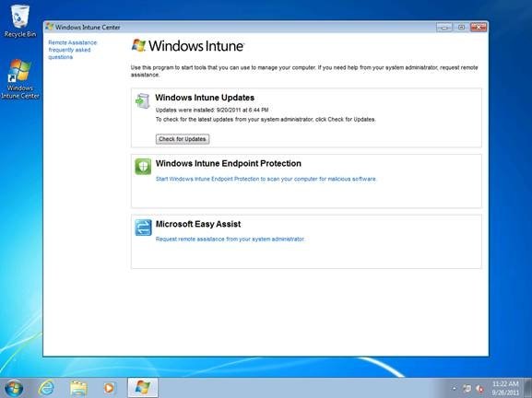Open Windows Explorer folder in taskbar
532x398 pixels.
tap(78, 388)
